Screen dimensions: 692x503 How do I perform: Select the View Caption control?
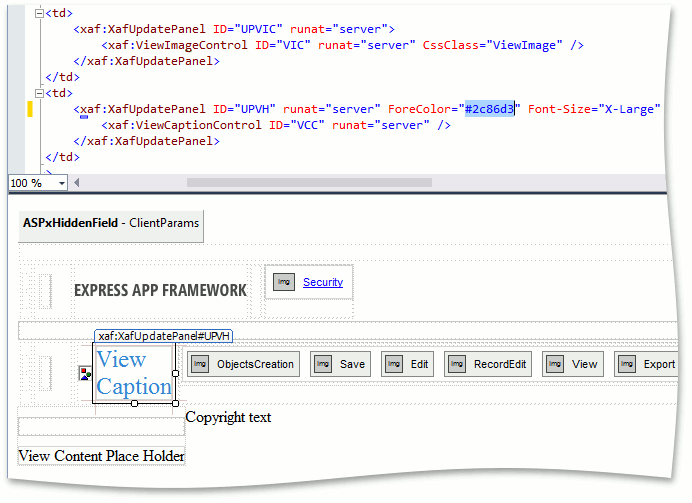[134, 373]
